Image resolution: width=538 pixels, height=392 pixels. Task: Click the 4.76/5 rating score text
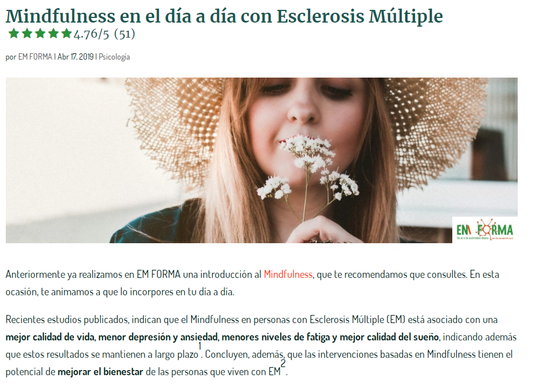point(91,34)
